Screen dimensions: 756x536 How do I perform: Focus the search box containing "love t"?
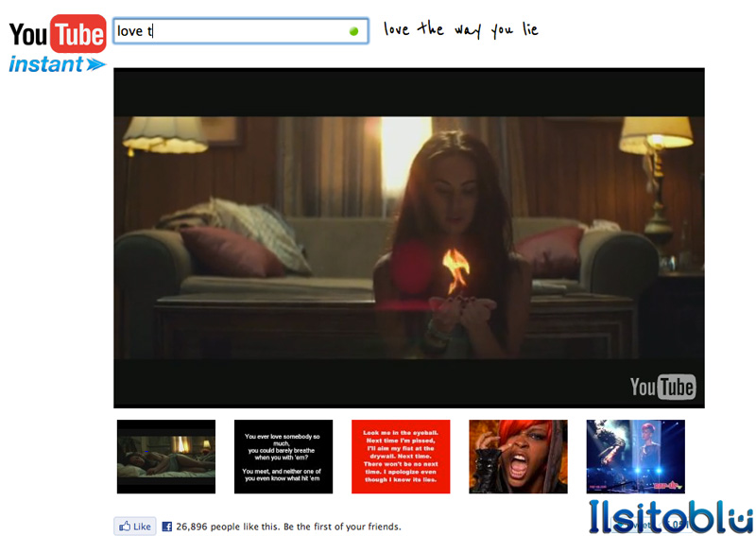(241, 31)
